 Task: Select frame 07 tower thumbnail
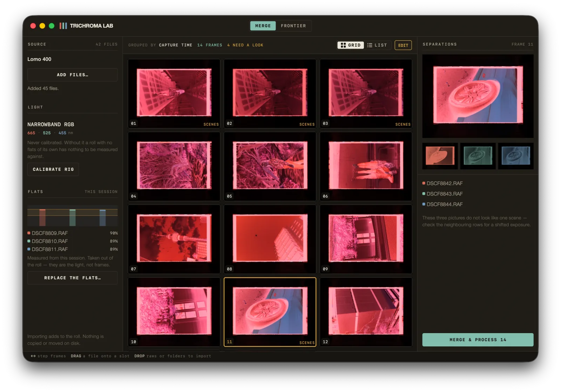174,239
